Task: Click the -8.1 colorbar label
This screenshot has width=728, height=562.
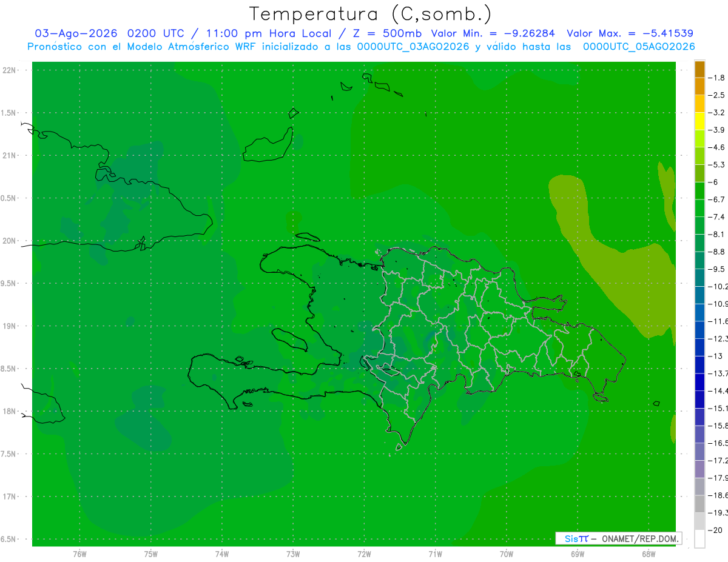Action: (717, 234)
